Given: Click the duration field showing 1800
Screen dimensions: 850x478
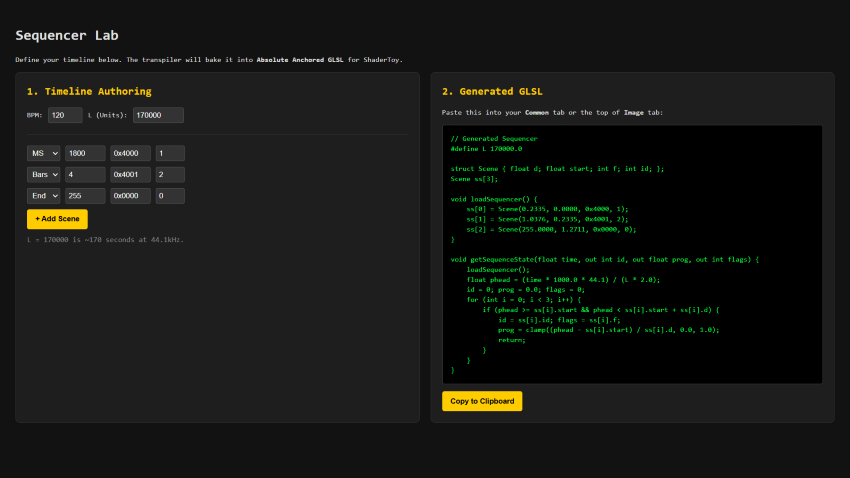Looking at the screenshot, I should pos(85,153).
